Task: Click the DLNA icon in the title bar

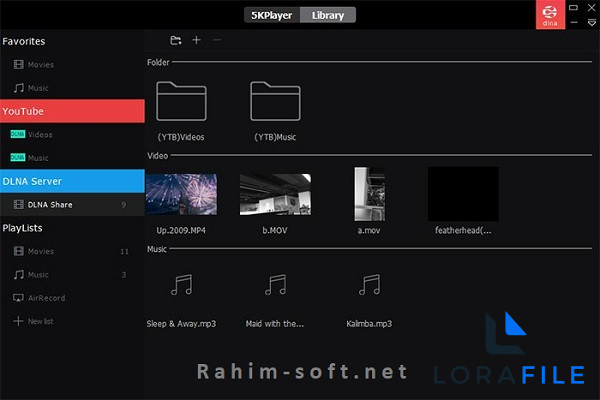Action: [x=550, y=15]
